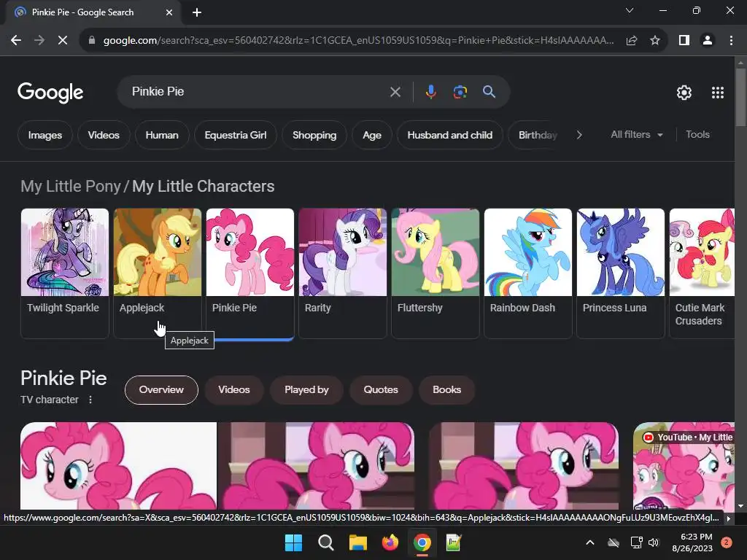747x560 pixels.
Task: Filter results by Videos chip
Action: pos(104,135)
